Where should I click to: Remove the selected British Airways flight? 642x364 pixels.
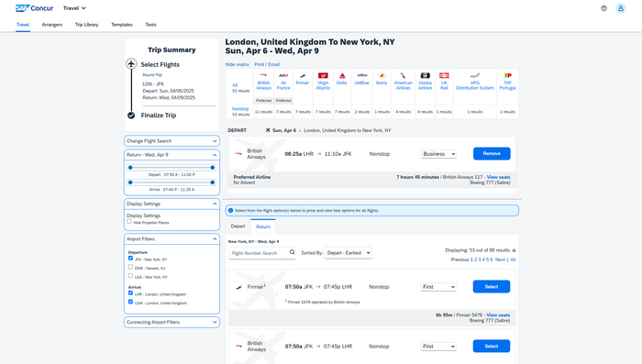point(492,153)
